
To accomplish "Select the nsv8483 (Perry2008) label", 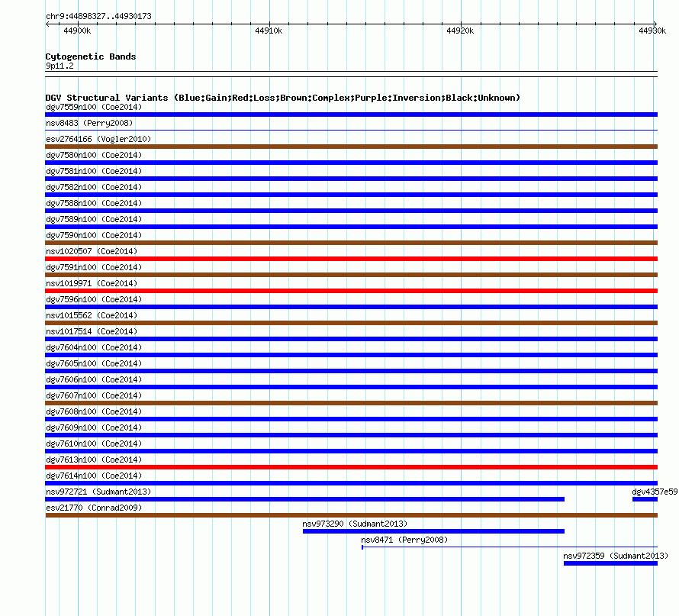I will click(89, 123).
